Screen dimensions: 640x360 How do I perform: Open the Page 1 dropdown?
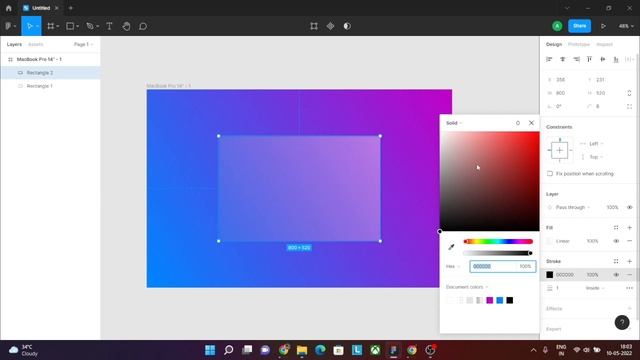point(83,44)
